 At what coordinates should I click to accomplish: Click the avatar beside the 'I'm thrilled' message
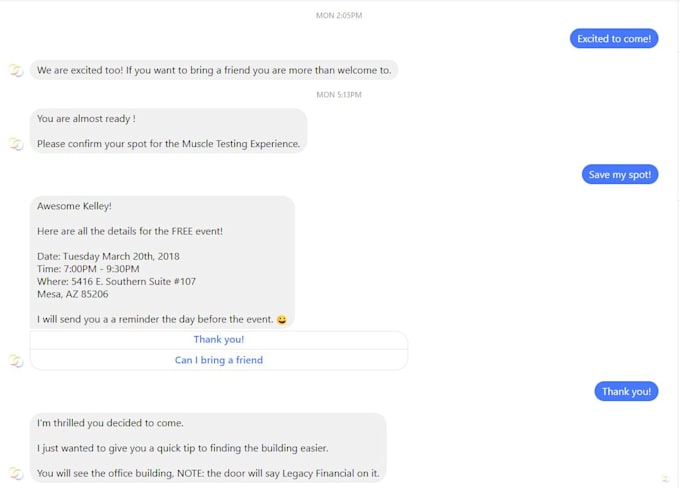pos(16,474)
